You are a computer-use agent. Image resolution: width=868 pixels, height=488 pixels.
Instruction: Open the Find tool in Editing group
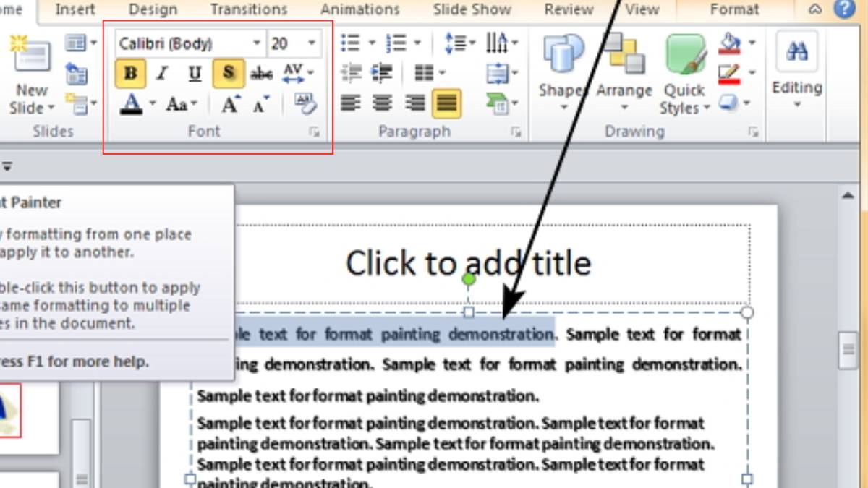tap(796, 51)
